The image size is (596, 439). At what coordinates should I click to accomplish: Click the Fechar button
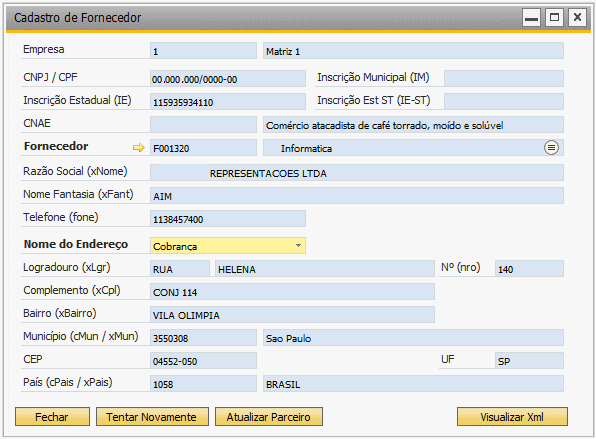(x=52, y=417)
